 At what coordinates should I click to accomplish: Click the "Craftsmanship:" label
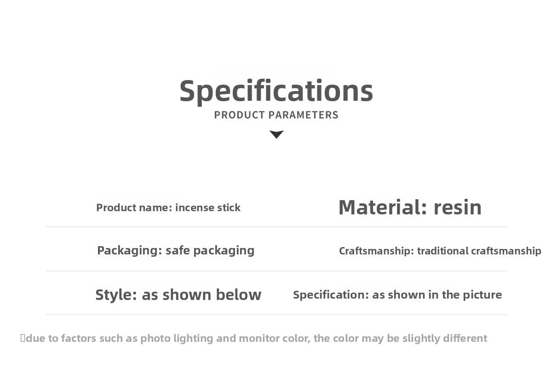[x=376, y=251]
